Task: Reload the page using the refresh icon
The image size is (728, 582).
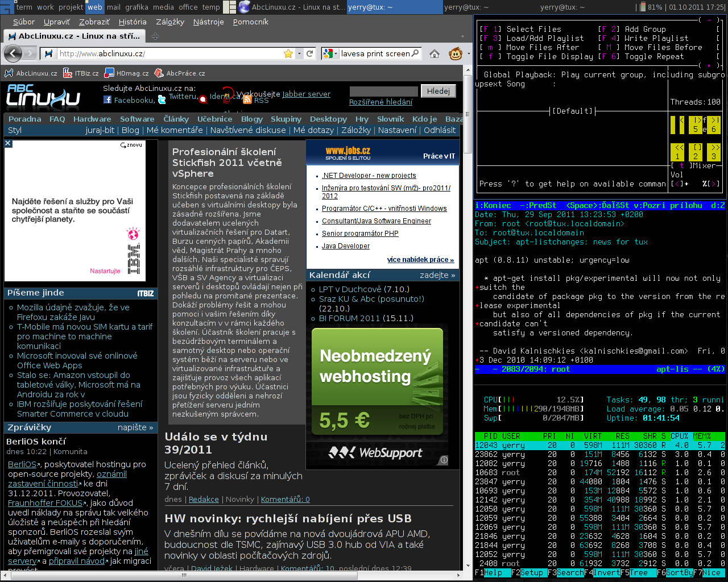Action: coord(309,53)
